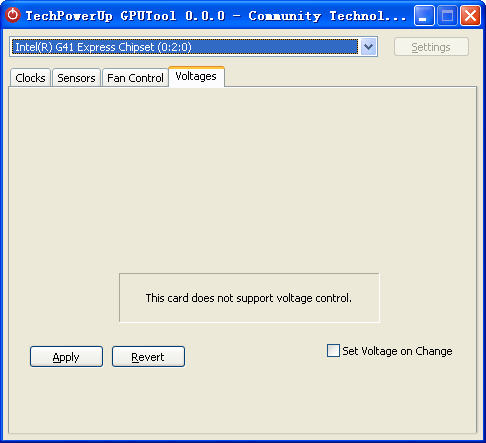
Task: Click the greyed-out maximize window button
Action: 447,16
